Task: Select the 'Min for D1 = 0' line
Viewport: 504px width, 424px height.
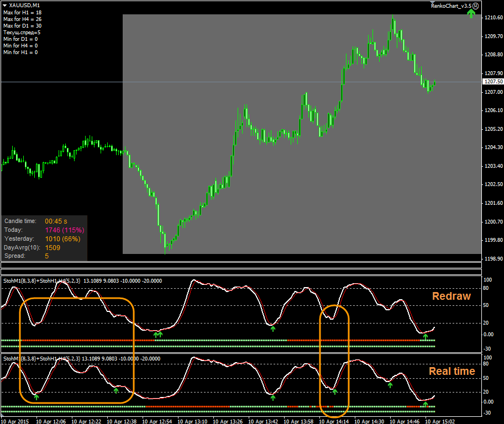Action: (20, 39)
